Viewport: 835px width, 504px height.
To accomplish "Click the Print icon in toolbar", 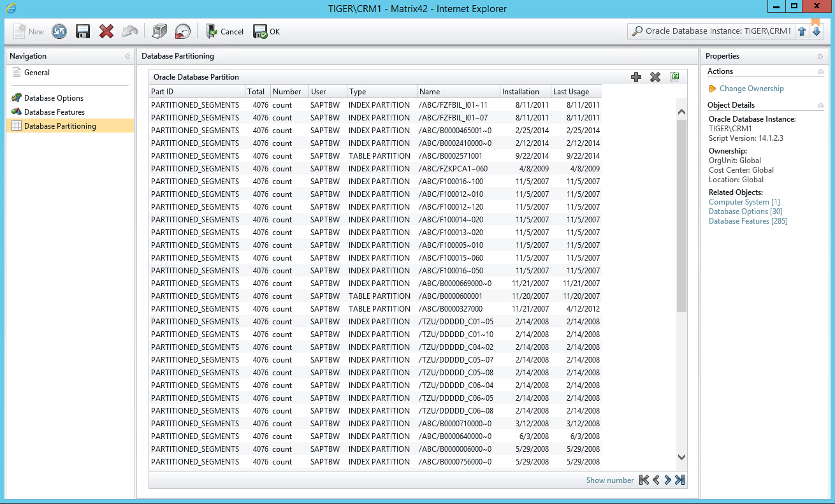I will [159, 31].
